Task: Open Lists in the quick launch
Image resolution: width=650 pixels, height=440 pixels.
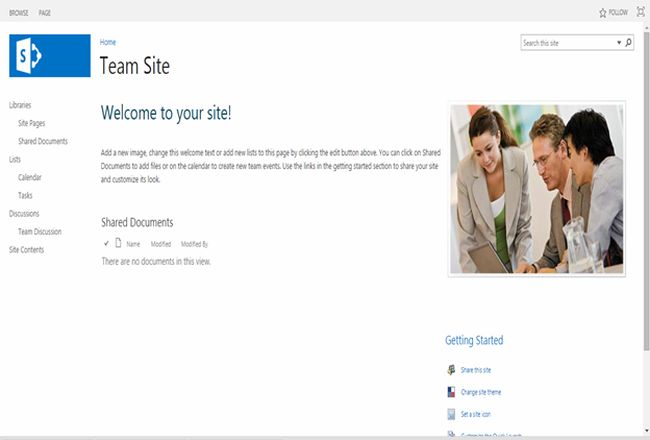Action: pyautogui.click(x=15, y=159)
